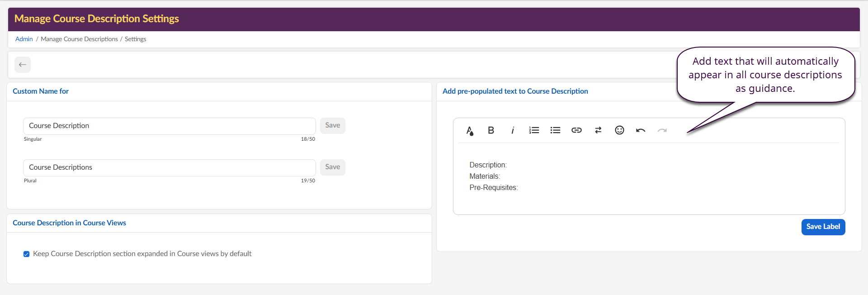Open the emoji picker
This screenshot has height=295, width=868.
[619, 130]
